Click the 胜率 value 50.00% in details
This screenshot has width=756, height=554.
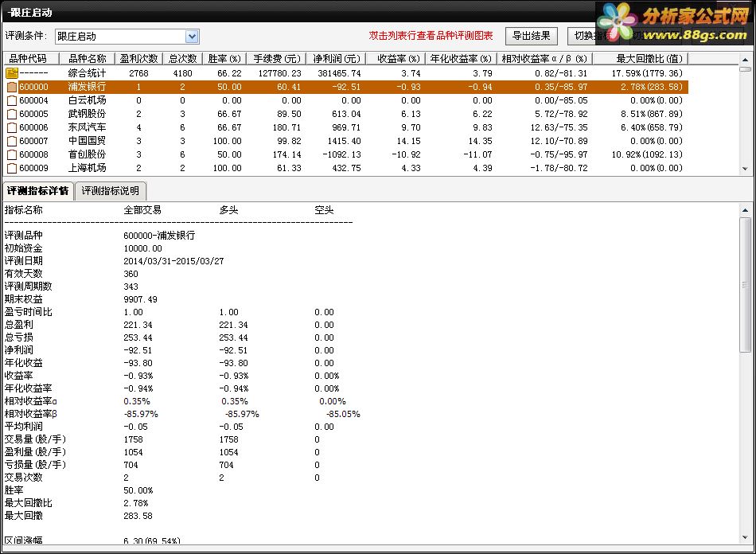pyautogui.click(x=138, y=490)
